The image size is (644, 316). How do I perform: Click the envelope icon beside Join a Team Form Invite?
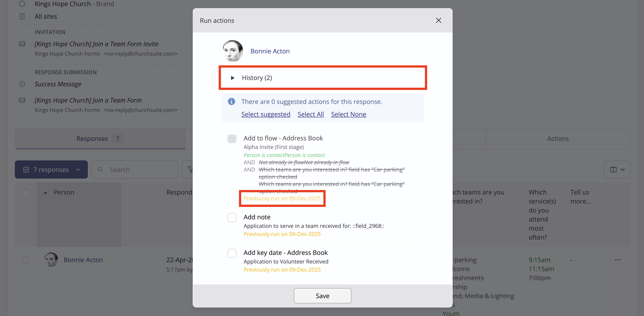pos(22,44)
